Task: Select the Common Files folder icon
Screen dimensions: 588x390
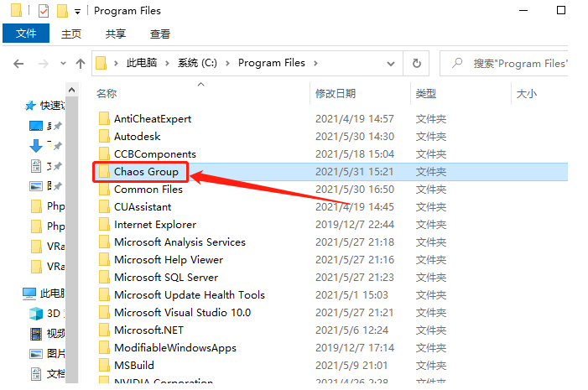Action: coord(104,189)
